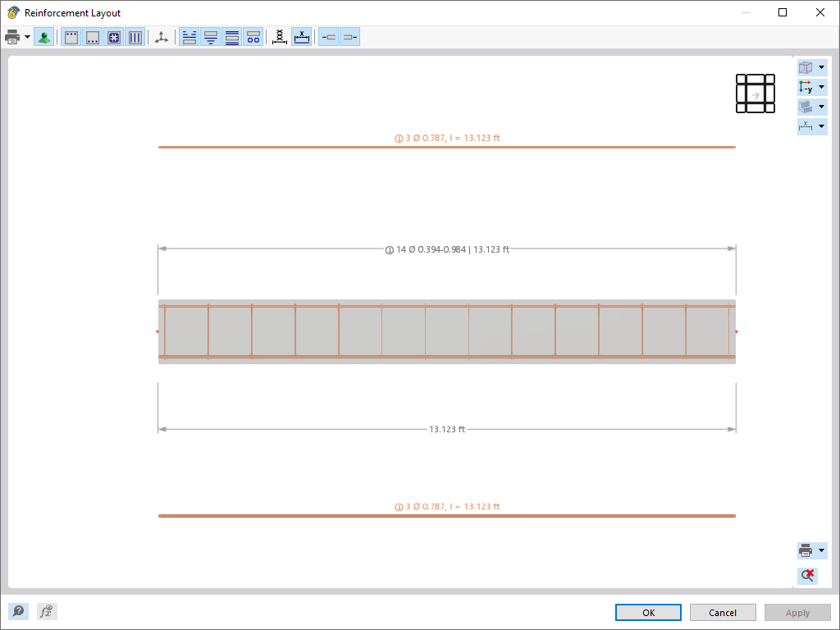Open the print options dropdown arrow in top toolbar
The width and height of the screenshot is (840, 630).
tap(27, 37)
